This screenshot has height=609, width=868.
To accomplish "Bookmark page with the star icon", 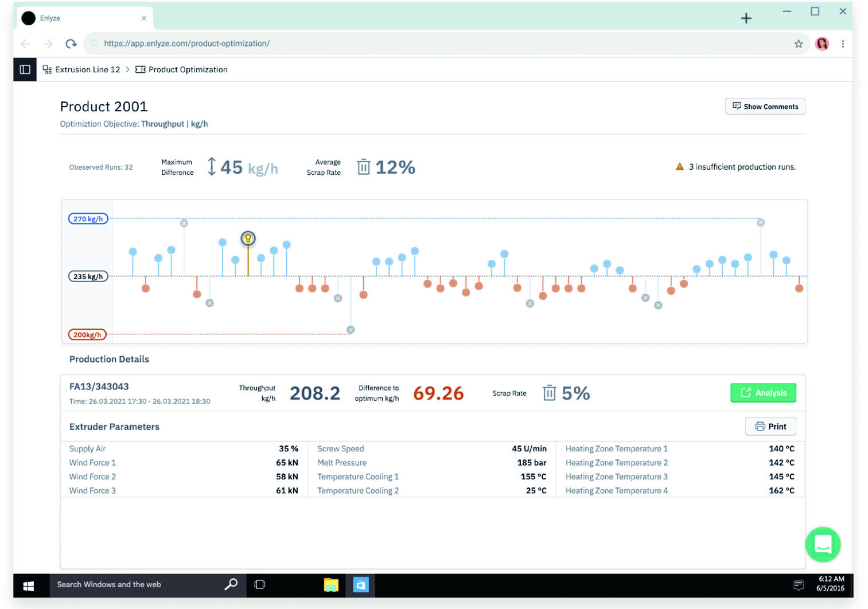I will tap(798, 44).
